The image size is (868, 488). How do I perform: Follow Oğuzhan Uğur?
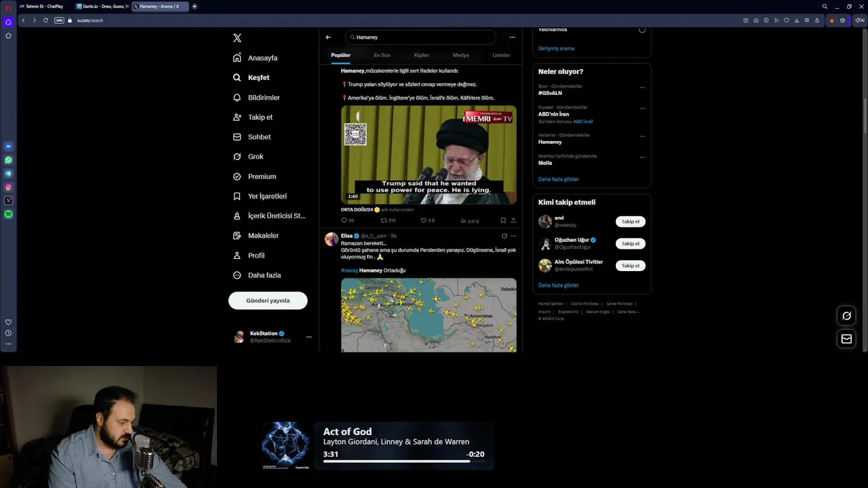(x=631, y=243)
